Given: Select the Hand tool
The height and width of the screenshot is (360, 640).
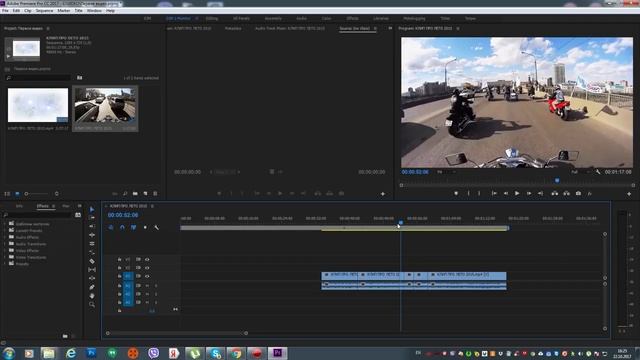Looking at the screenshot, I should click(x=92, y=296).
